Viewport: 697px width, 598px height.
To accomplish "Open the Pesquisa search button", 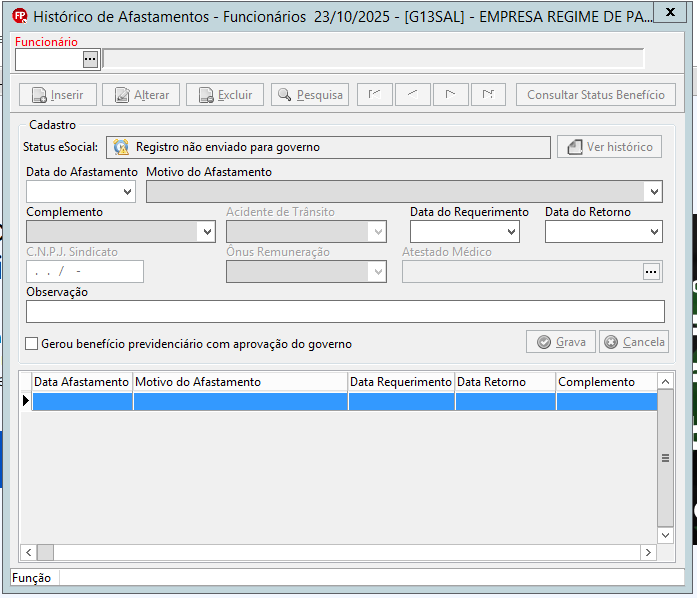I will pos(310,95).
